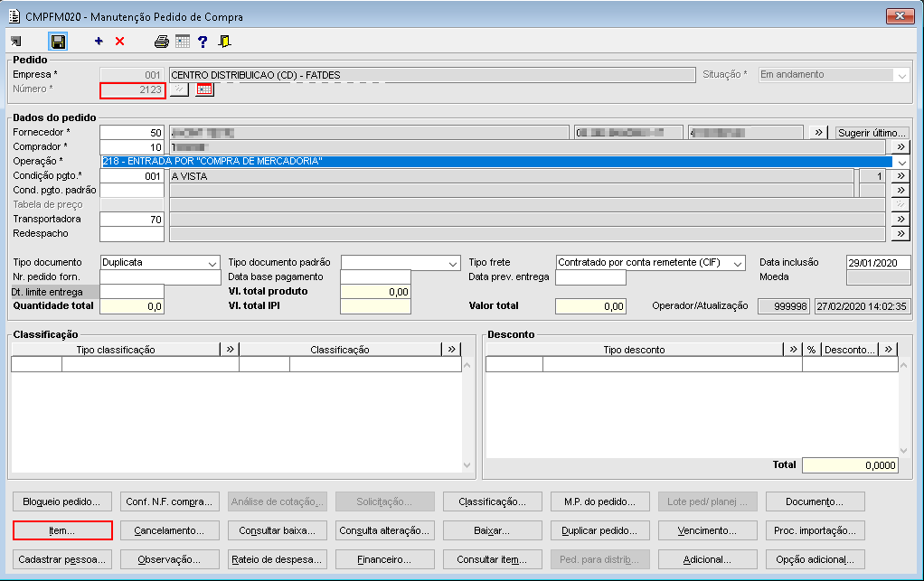
Task: Click lookup arrows button on Comprador row
Action: [x=901, y=146]
